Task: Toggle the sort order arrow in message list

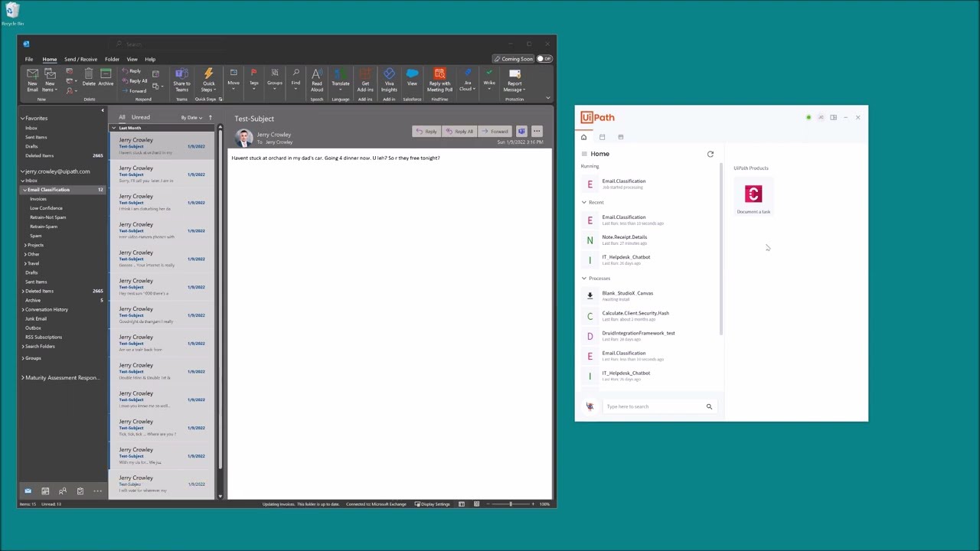Action: click(x=210, y=118)
